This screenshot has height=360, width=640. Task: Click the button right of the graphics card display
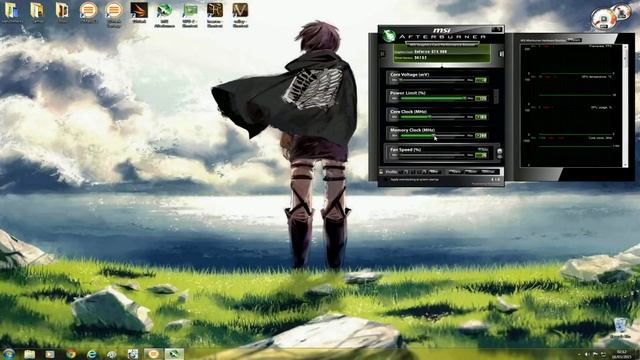pos(501,53)
